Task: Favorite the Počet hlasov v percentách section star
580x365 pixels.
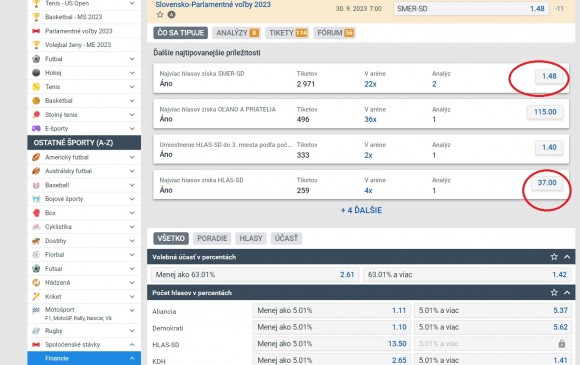Action: click(x=554, y=293)
